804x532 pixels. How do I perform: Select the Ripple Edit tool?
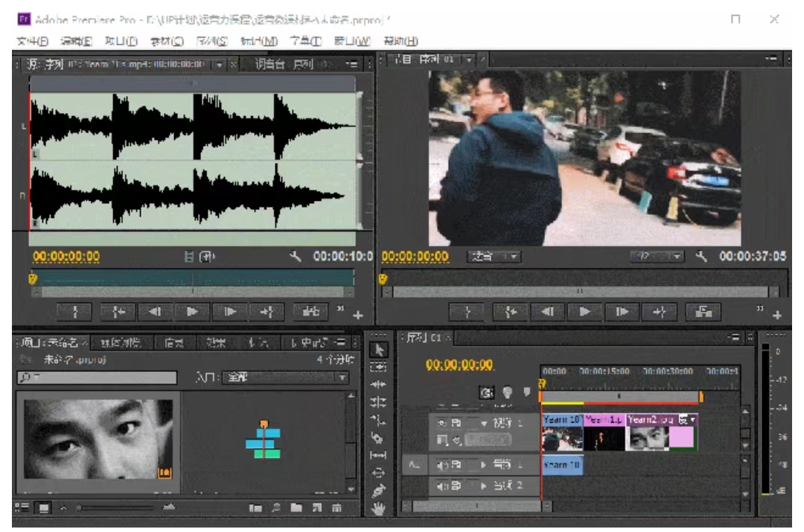378,385
